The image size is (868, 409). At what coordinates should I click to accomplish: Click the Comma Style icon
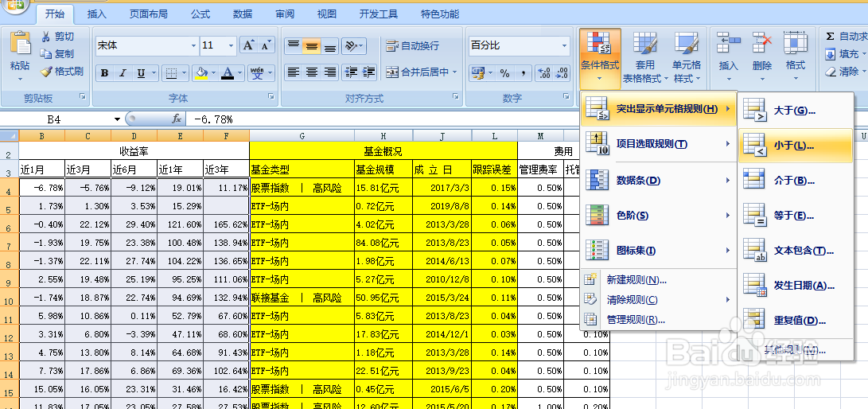(524, 72)
